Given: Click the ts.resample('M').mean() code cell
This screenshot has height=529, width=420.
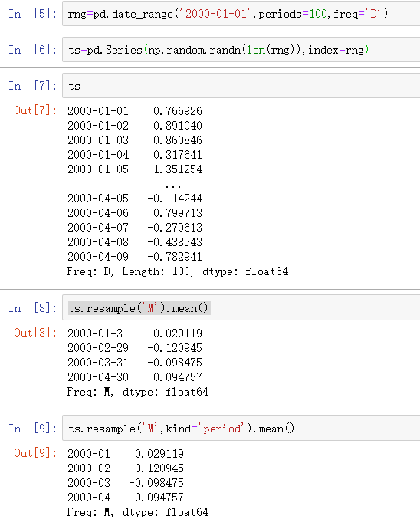Looking at the screenshot, I should (x=241, y=307).
